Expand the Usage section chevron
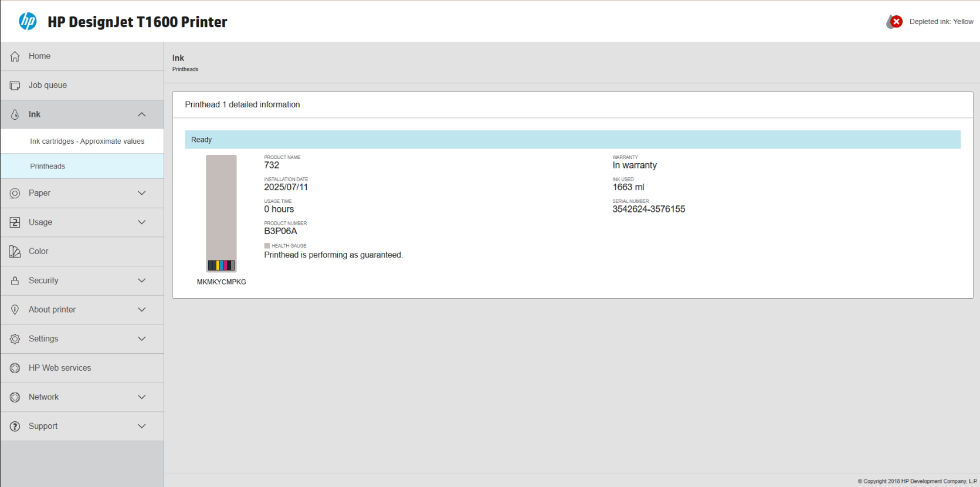The image size is (980, 487). [141, 222]
